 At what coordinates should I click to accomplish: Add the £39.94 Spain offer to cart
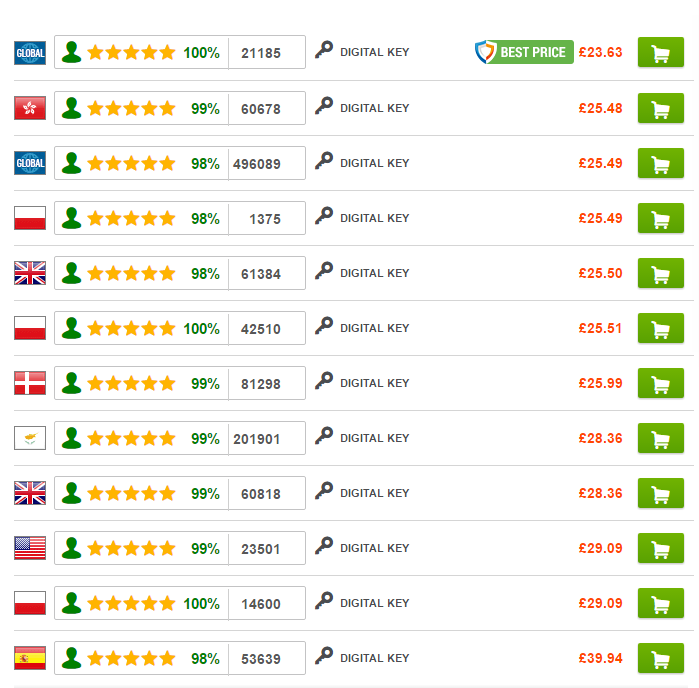(x=661, y=658)
